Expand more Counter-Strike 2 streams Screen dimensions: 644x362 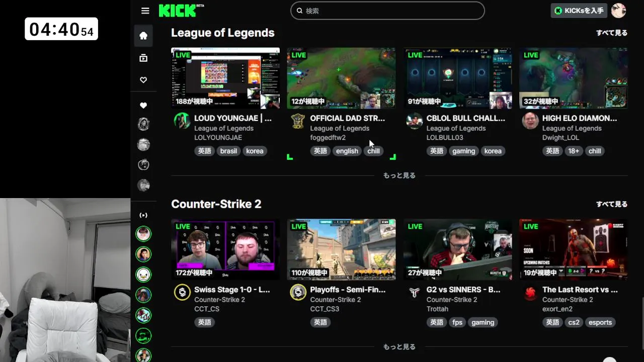click(399, 347)
